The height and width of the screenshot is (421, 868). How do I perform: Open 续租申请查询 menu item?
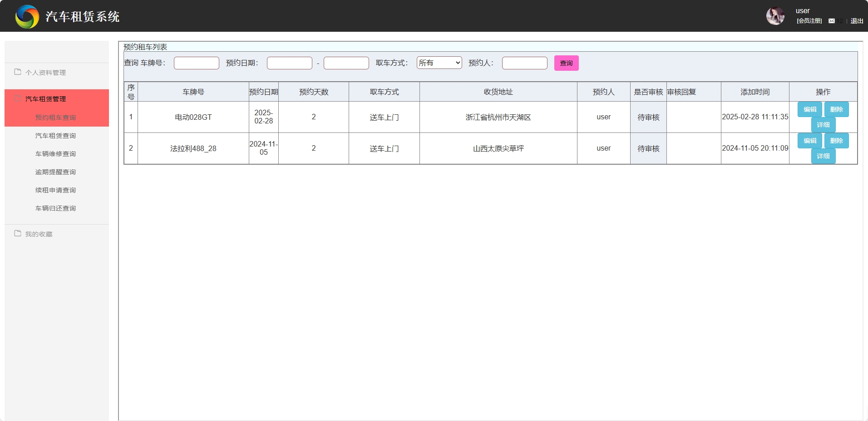(55, 190)
